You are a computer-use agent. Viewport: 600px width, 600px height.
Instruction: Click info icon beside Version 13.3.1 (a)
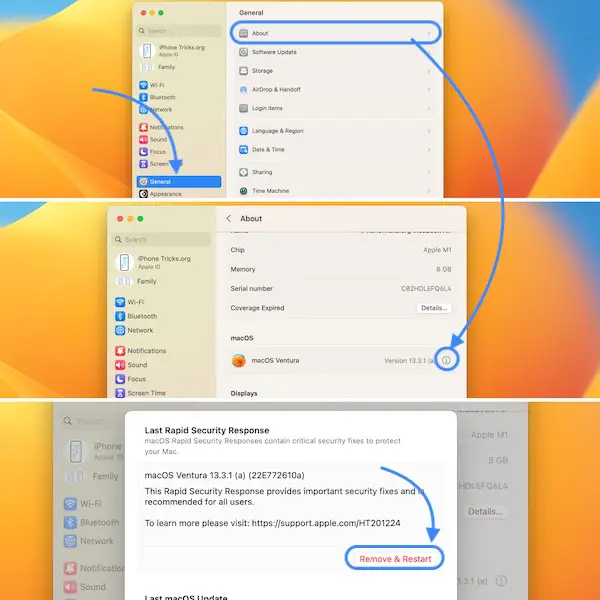click(447, 360)
